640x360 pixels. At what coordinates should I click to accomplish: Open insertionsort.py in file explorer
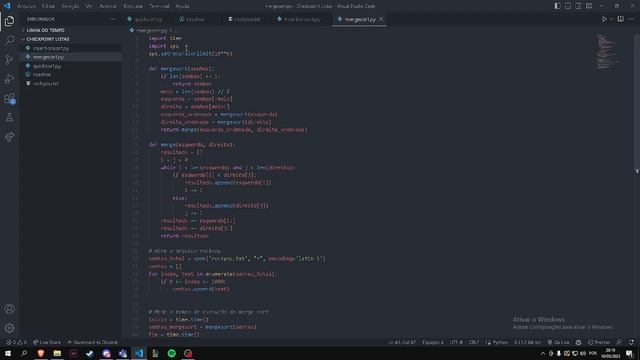[71, 48]
